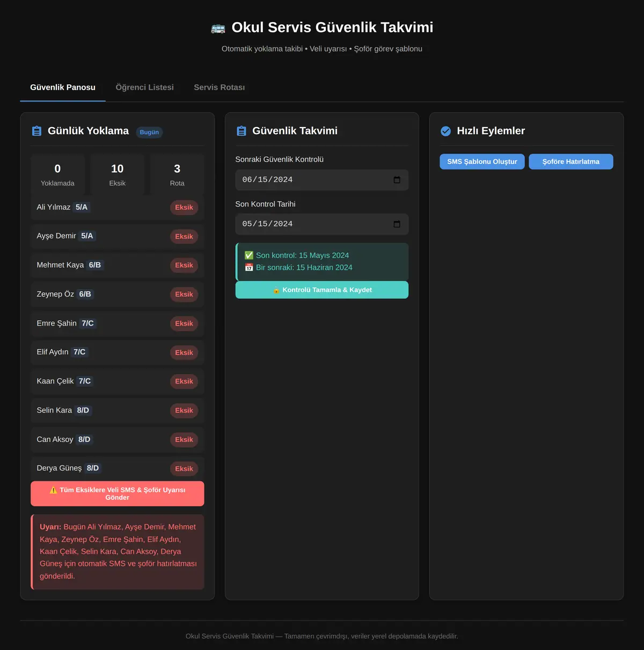
Task: Switch to the Öğrenci Listesi tab
Action: (x=145, y=87)
